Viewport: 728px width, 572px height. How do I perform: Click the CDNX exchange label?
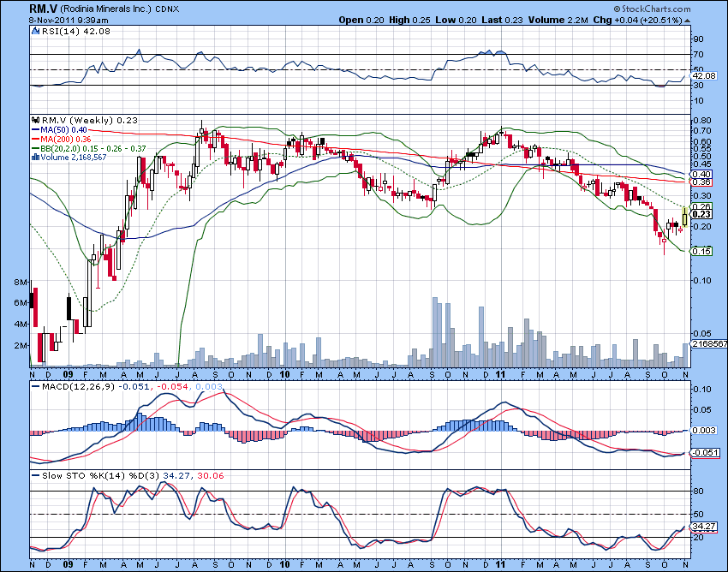click(x=169, y=9)
